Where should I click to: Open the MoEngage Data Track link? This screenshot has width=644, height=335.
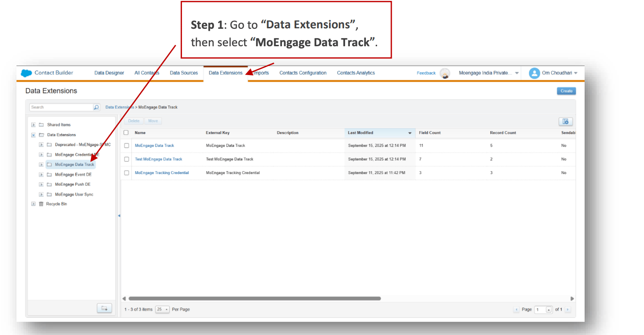[155, 145]
